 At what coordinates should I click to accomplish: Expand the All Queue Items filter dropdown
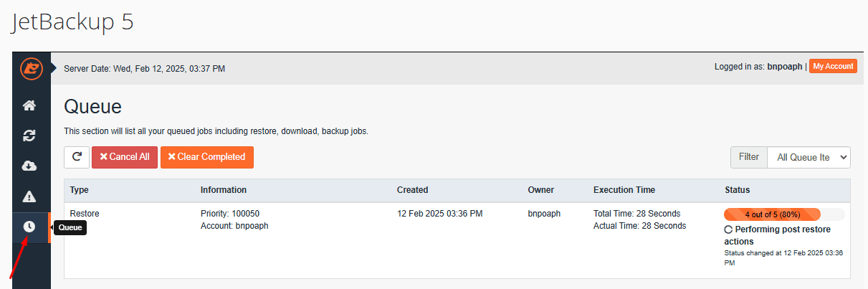click(x=809, y=157)
